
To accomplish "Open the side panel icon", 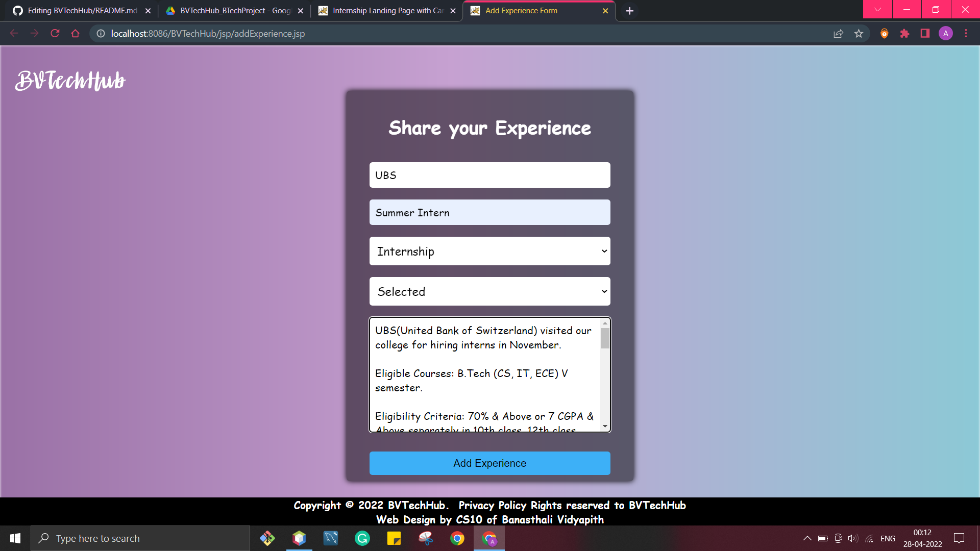I will pyautogui.click(x=925, y=34).
